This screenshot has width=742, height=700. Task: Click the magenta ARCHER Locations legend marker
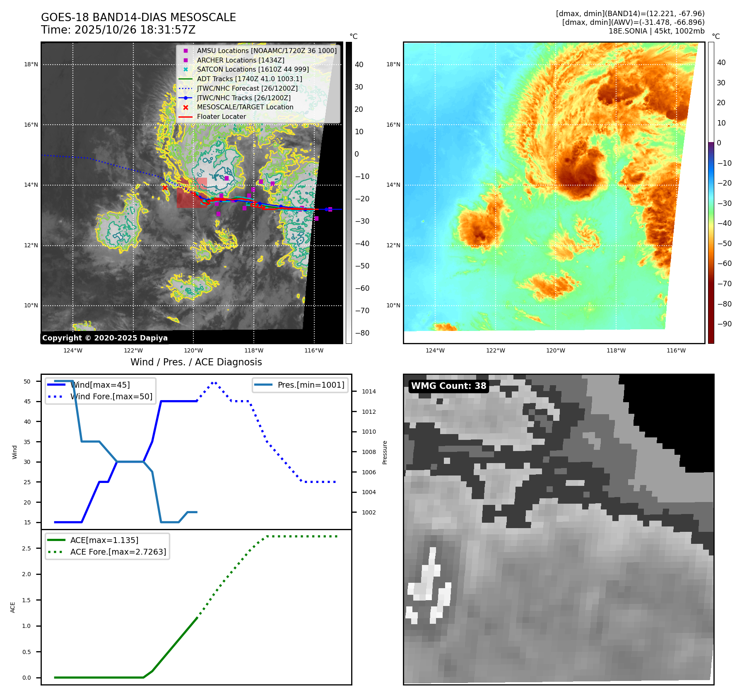click(185, 60)
